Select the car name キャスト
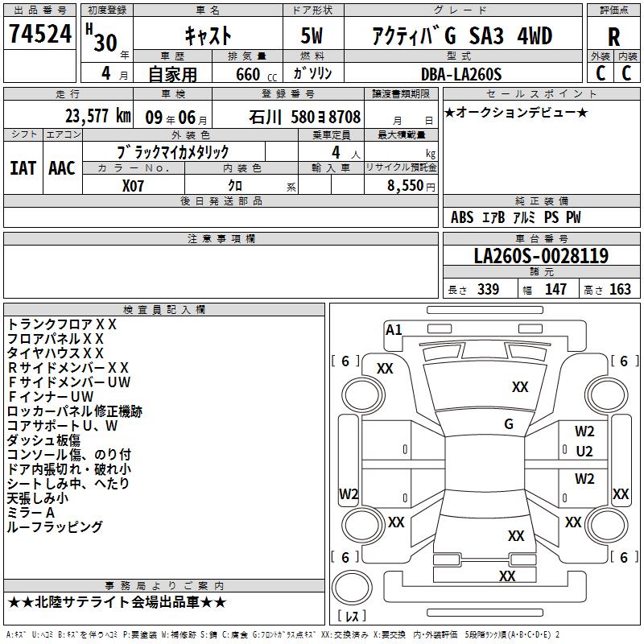This screenshot has height=644, width=644. [x=208, y=35]
